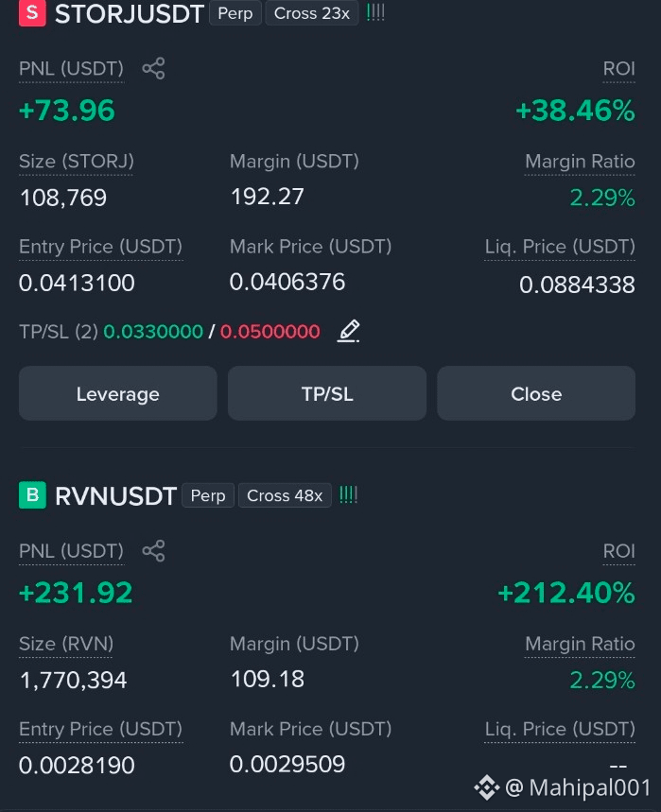Viewport: 661px width, 812px height.
Task: Tap the liquidation price 0.0884338
Action: (577, 285)
